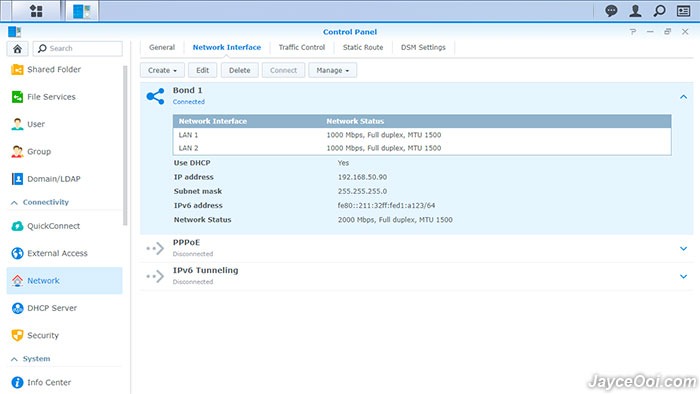Select the Network Interface tab
700x394 pixels.
click(227, 47)
